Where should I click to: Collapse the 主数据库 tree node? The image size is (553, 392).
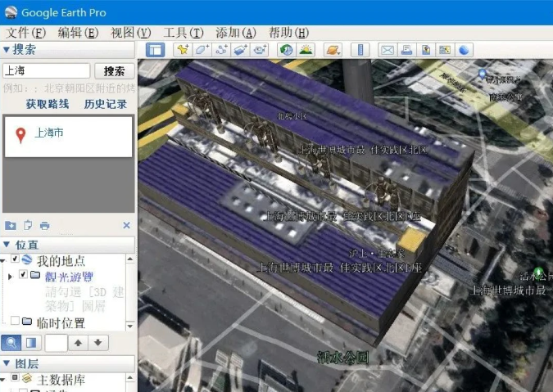pos(2,380)
